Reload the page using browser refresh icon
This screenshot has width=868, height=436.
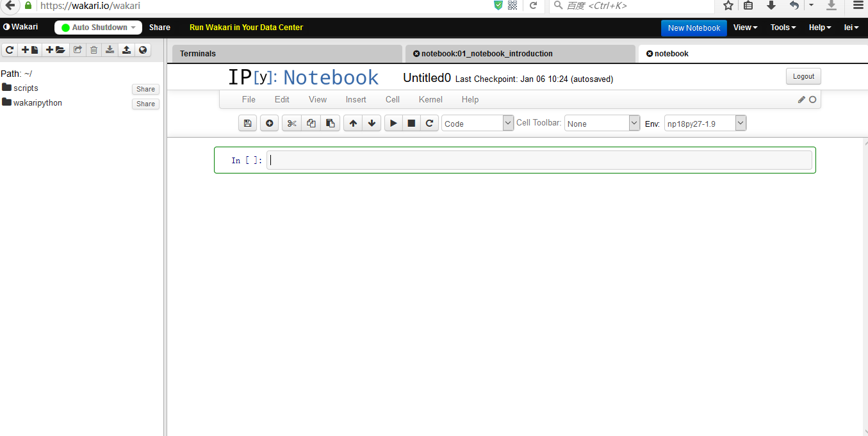click(533, 5)
